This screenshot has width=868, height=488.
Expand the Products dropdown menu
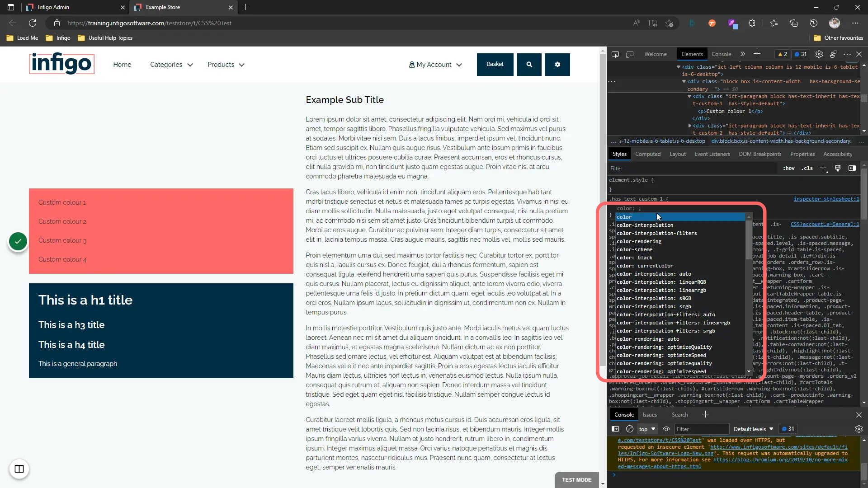point(226,65)
